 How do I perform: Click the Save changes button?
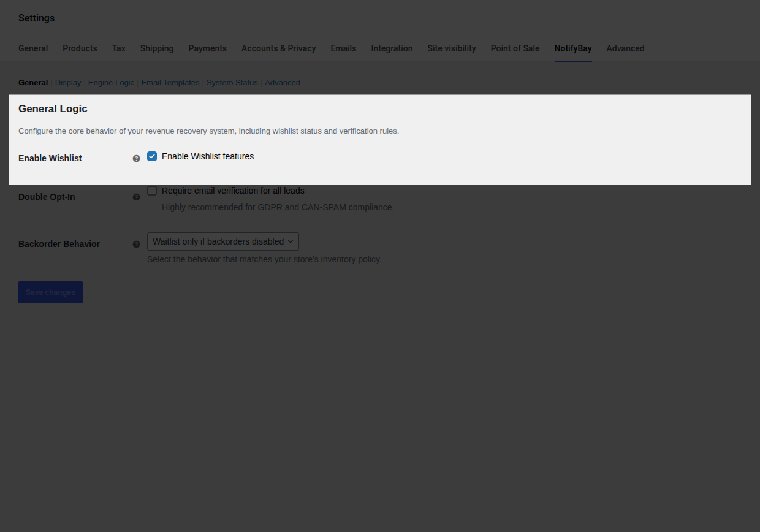tap(50, 292)
